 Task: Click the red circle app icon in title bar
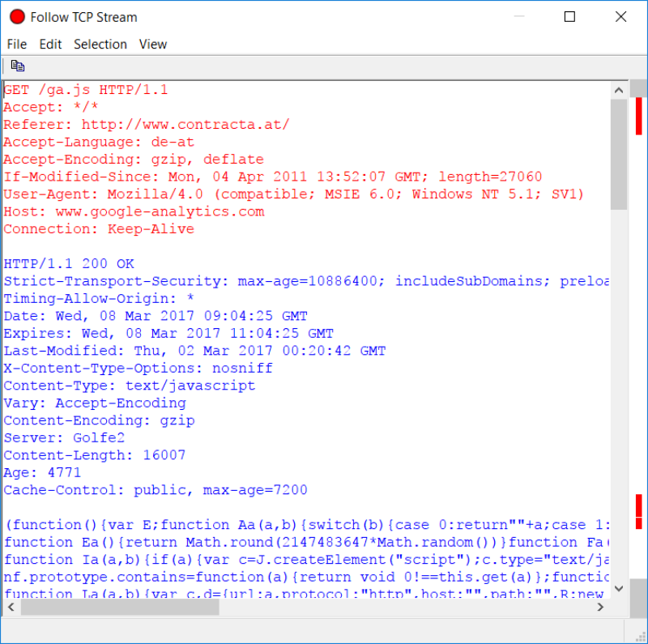17,17
